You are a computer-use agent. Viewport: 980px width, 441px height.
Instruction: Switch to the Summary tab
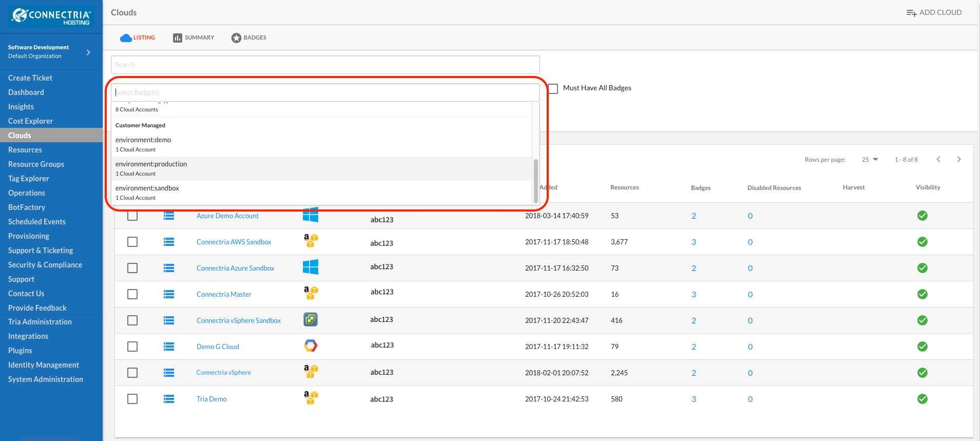[194, 37]
